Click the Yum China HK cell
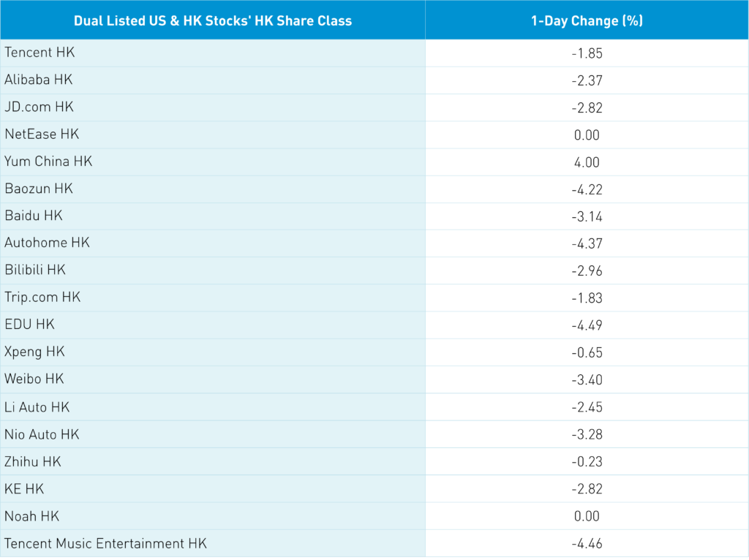Viewport: 749px width, 560px height. [48, 162]
